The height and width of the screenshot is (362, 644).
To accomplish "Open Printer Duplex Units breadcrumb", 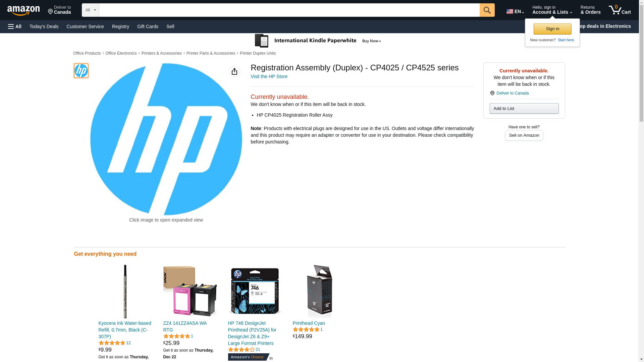I will (258, 53).
